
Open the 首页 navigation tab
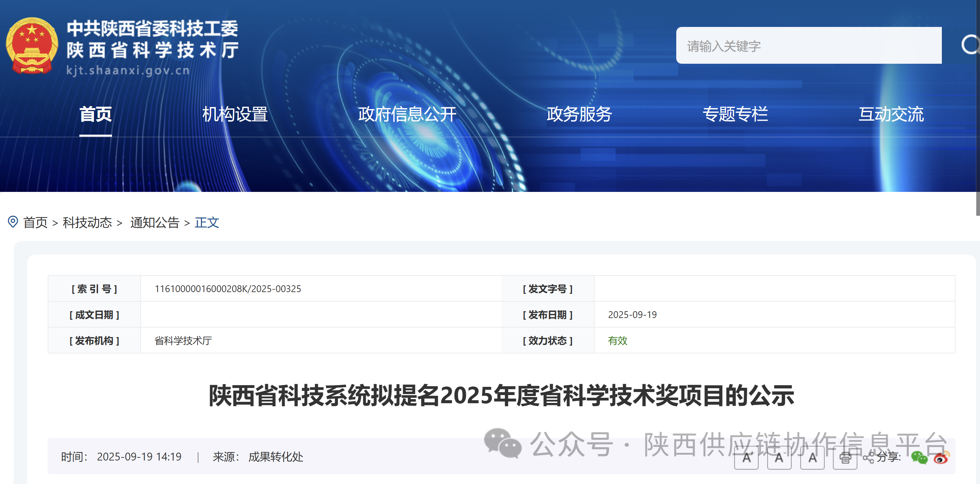tap(95, 114)
